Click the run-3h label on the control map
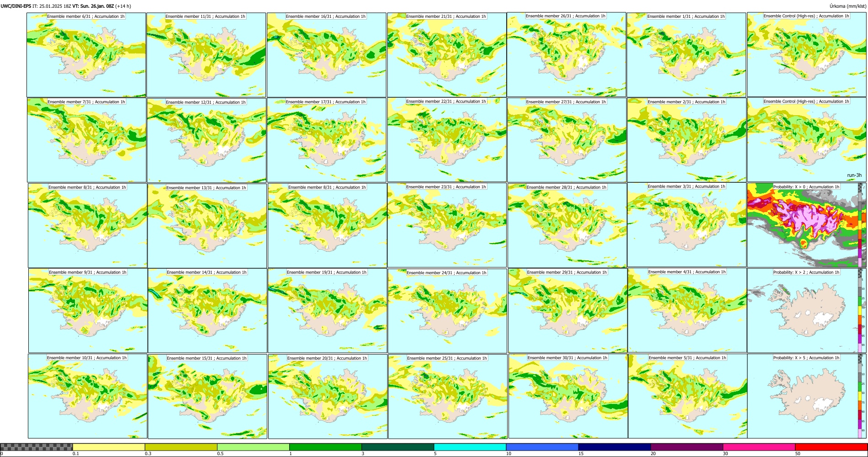The width and height of the screenshot is (868, 457). [x=854, y=175]
